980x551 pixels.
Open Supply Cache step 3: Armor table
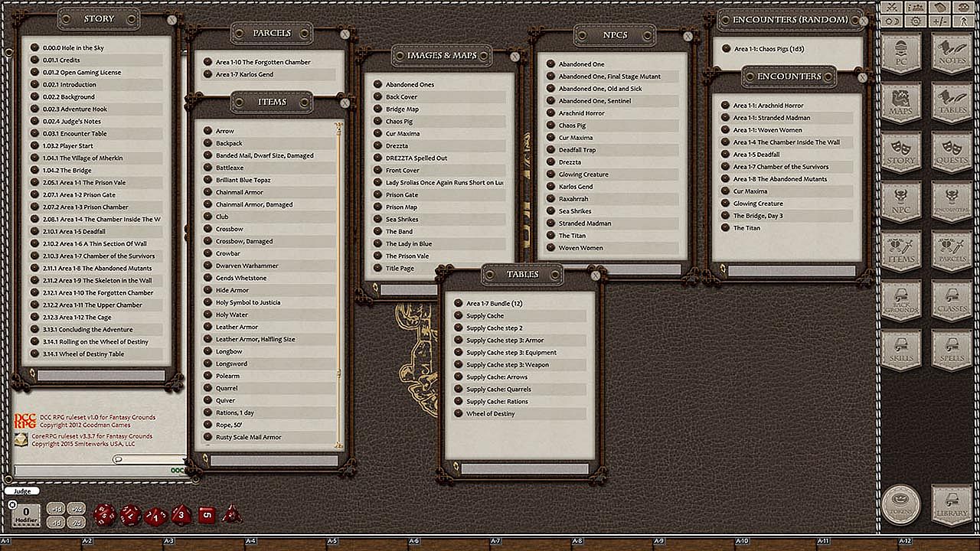click(505, 341)
